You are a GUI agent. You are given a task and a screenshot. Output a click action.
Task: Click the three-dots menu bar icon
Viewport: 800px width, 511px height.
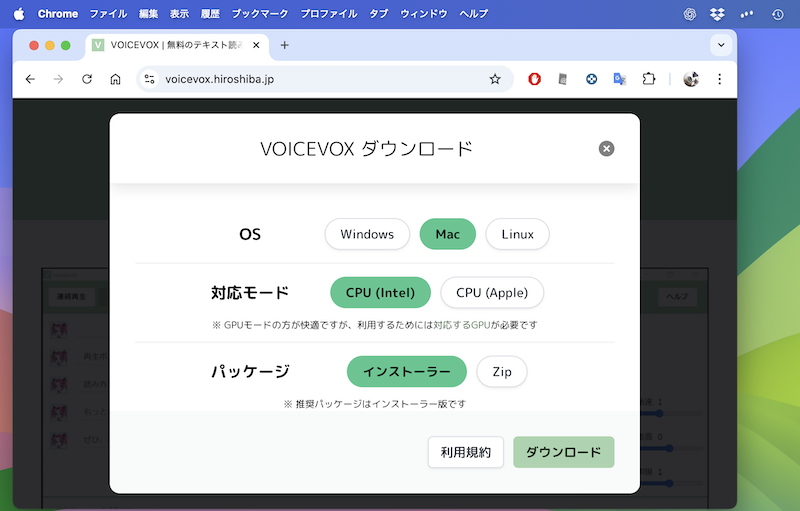tap(747, 14)
